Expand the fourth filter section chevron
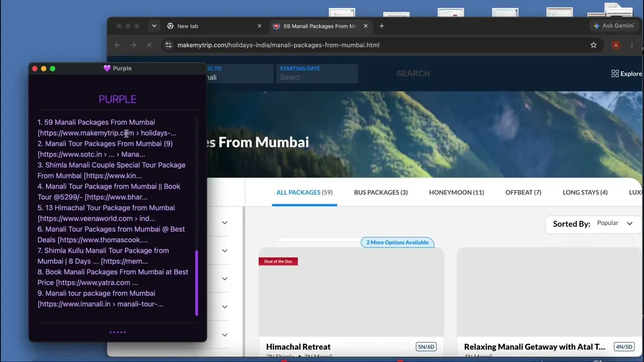644x362 pixels. point(224,307)
